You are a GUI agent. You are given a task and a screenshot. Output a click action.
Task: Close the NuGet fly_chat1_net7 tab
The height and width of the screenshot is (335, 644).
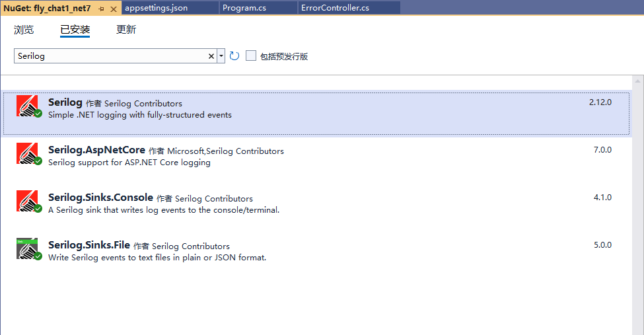pos(114,9)
